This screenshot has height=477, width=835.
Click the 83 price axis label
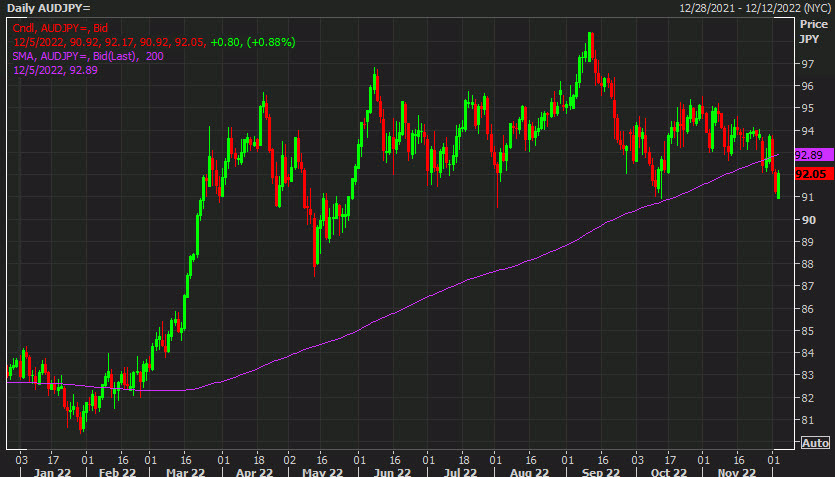point(807,375)
